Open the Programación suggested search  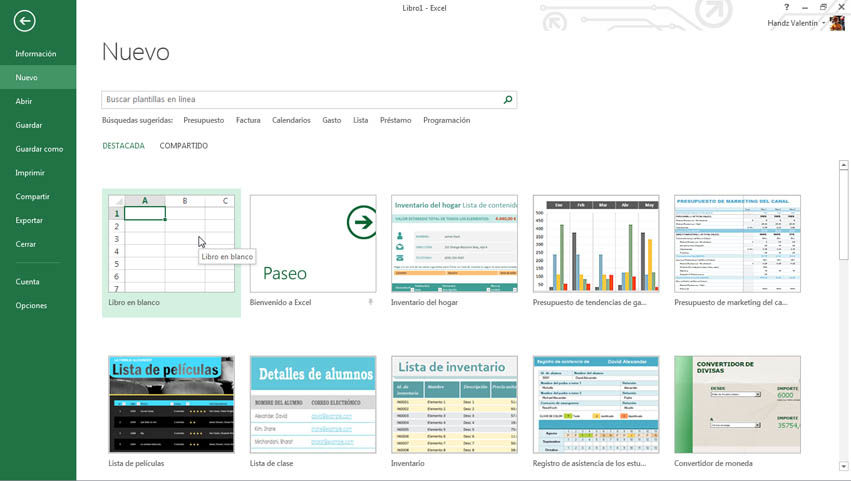click(447, 121)
